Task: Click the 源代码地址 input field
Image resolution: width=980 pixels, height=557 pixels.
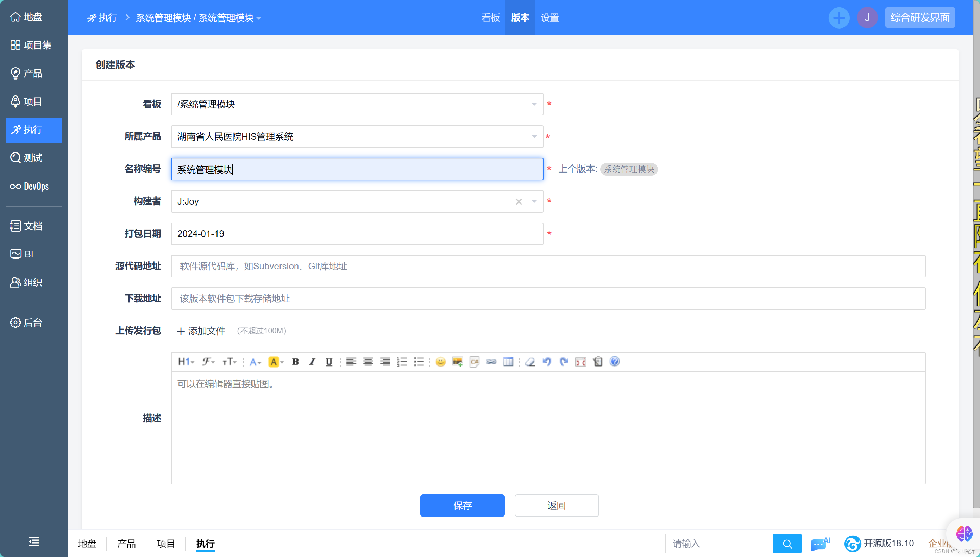Action: pyautogui.click(x=548, y=266)
